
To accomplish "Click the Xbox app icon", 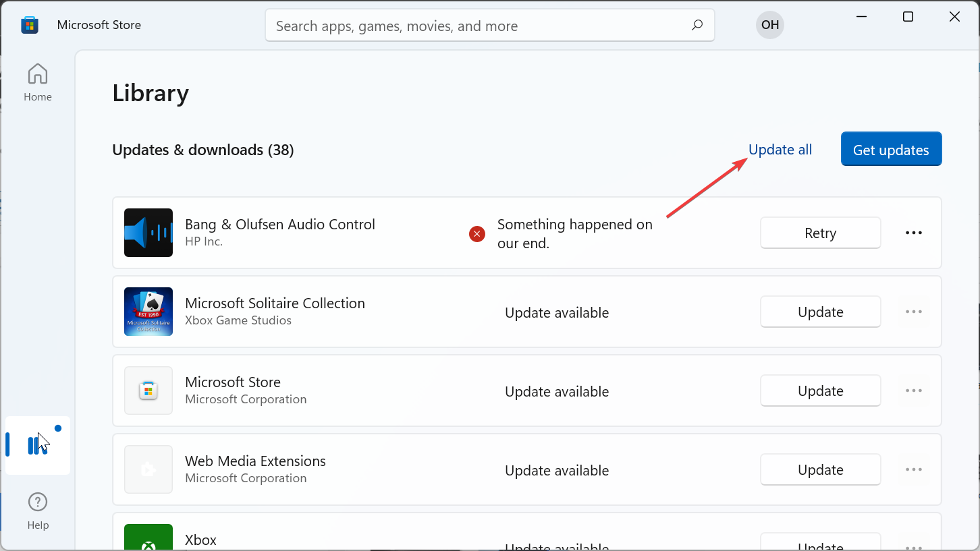I will 148,538.
